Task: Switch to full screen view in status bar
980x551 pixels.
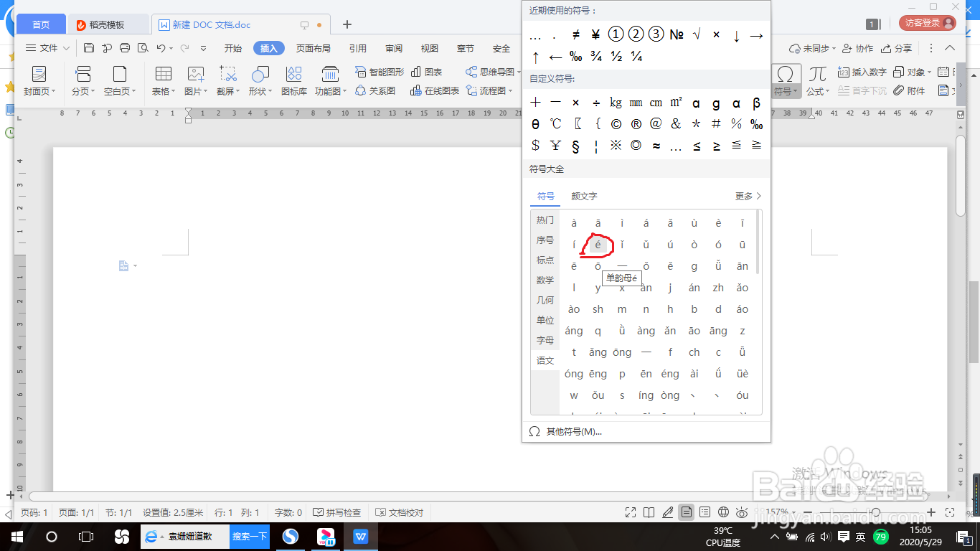Action: 631,512
